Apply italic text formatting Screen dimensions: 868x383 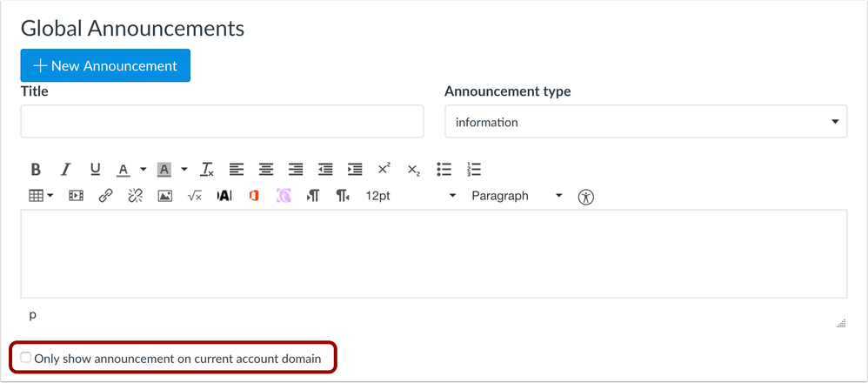65,169
